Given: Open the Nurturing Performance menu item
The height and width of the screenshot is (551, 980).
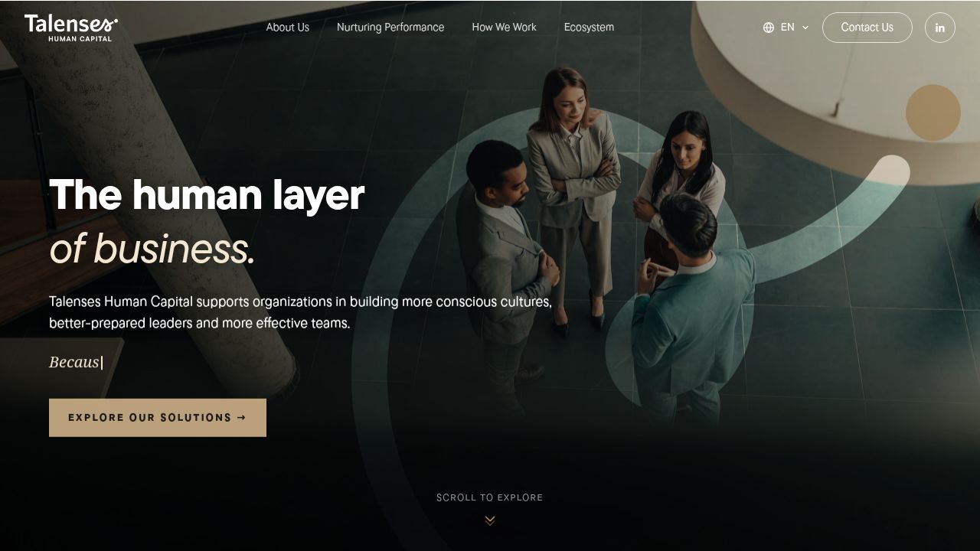Looking at the screenshot, I should pos(390,28).
